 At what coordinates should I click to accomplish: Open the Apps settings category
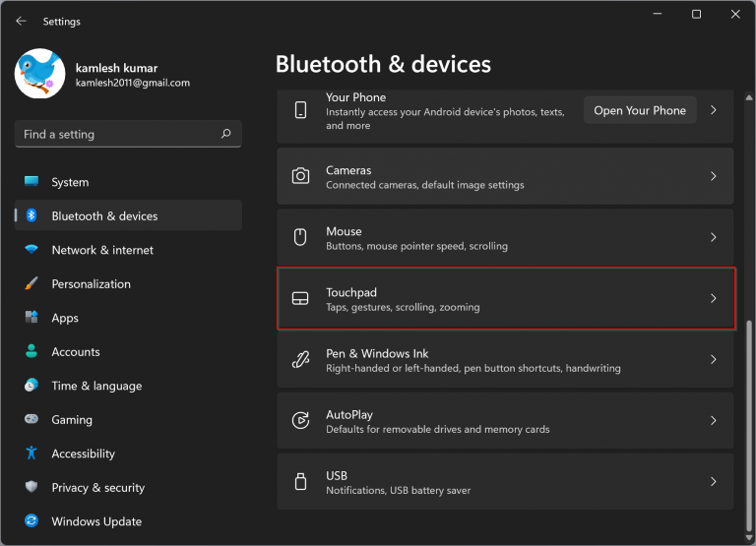tap(128, 318)
